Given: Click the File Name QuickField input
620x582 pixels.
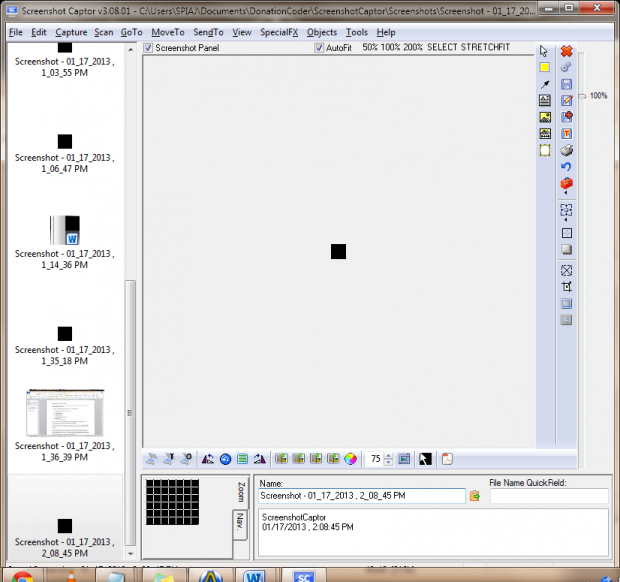Looking at the screenshot, I should (549, 496).
